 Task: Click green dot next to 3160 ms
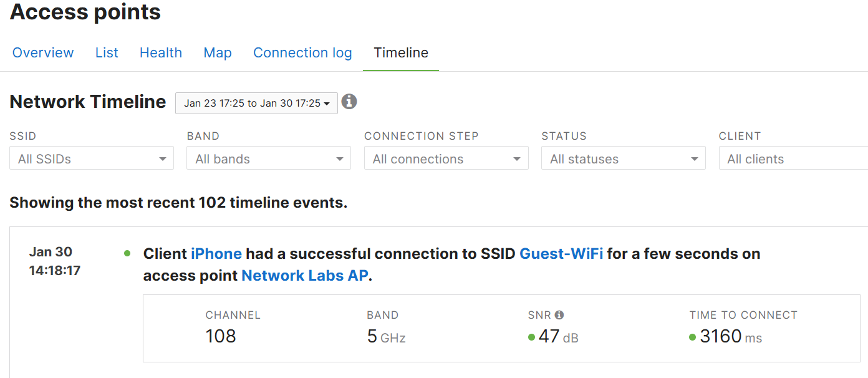pos(693,337)
